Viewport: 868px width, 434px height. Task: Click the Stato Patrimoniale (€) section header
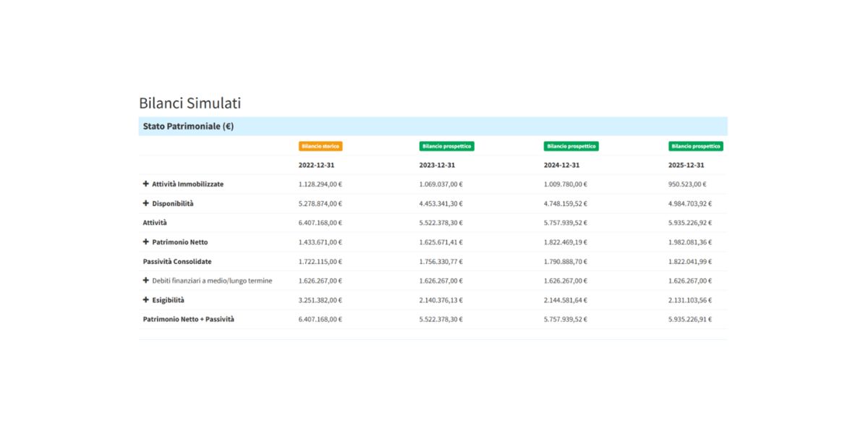coord(188,127)
